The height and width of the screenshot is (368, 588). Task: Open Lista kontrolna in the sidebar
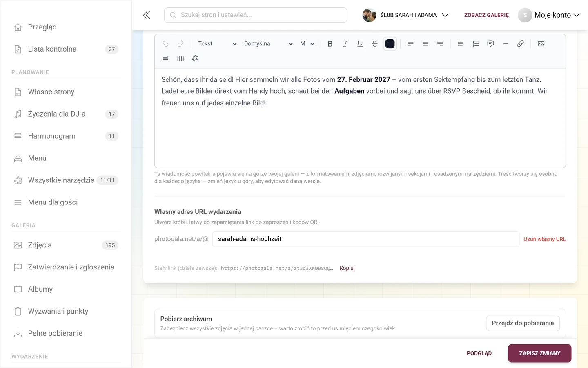pyautogui.click(x=66, y=49)
